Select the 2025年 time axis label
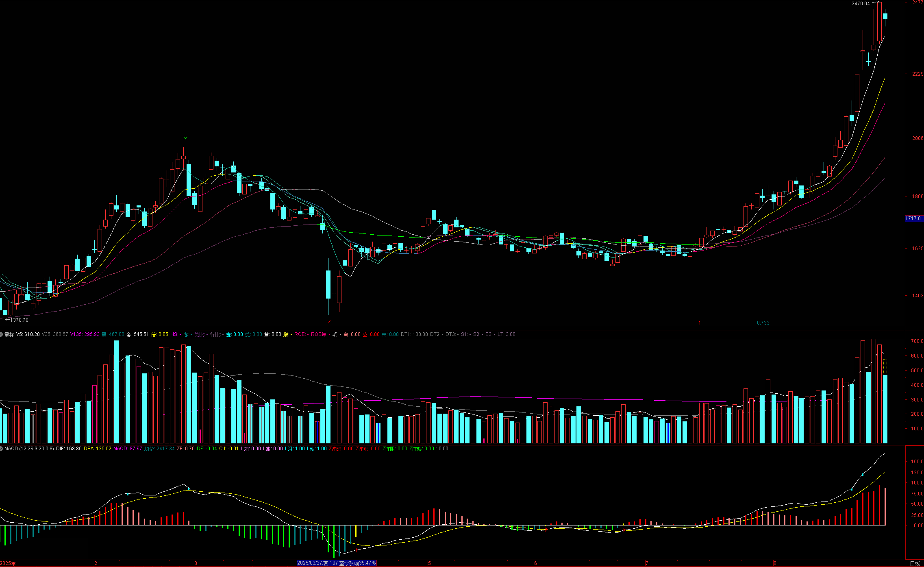The image size is (924, 567). point(8,563)
